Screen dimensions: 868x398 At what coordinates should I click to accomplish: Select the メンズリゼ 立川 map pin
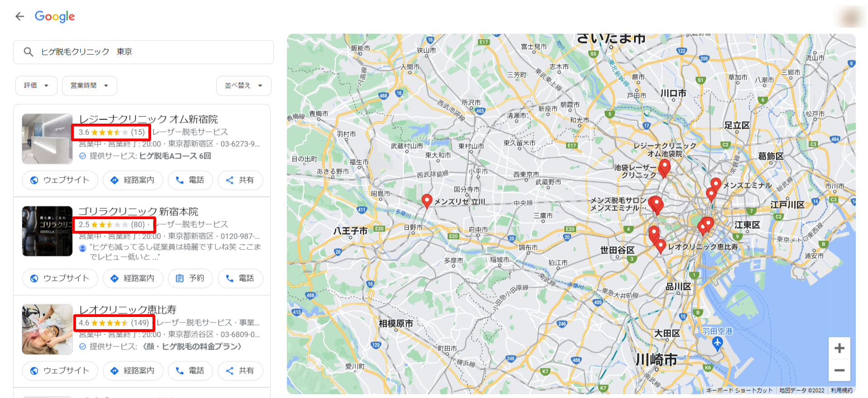click(426, 201)
